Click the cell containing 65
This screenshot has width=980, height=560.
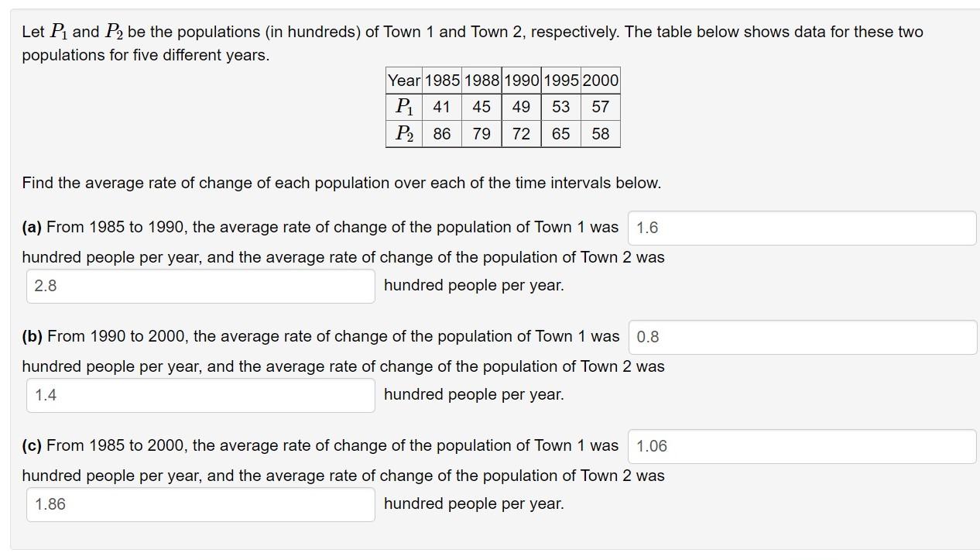(561, 133)
